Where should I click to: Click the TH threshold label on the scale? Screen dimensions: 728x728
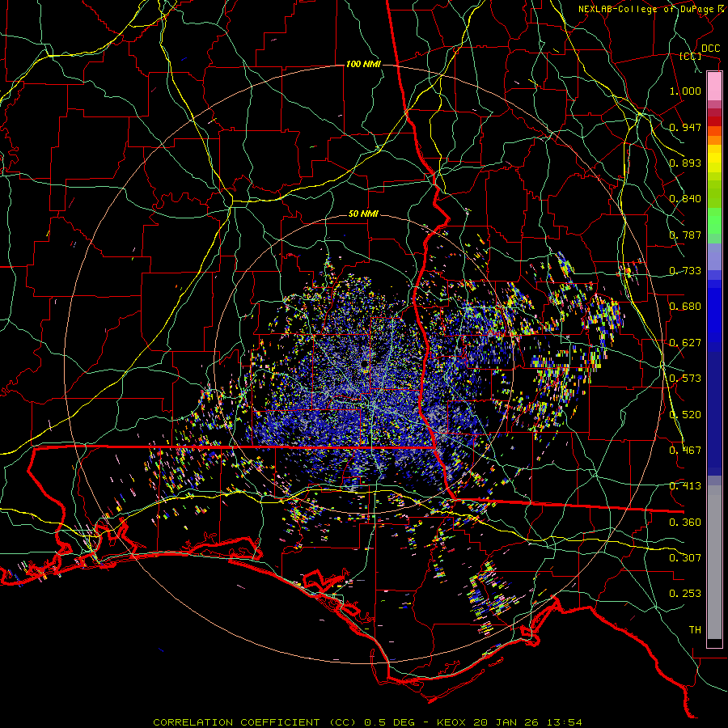(695, 630)
